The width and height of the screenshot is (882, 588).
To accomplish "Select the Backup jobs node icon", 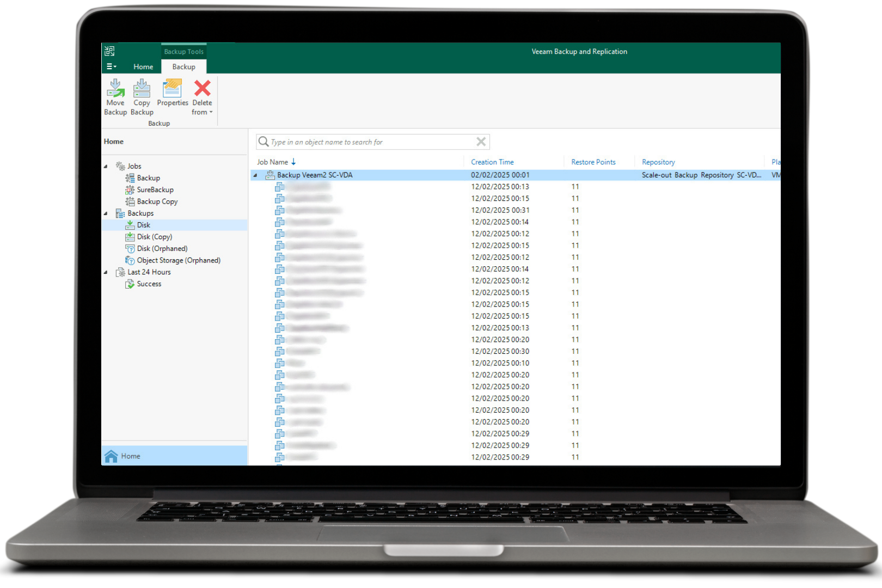I will 130,178.
